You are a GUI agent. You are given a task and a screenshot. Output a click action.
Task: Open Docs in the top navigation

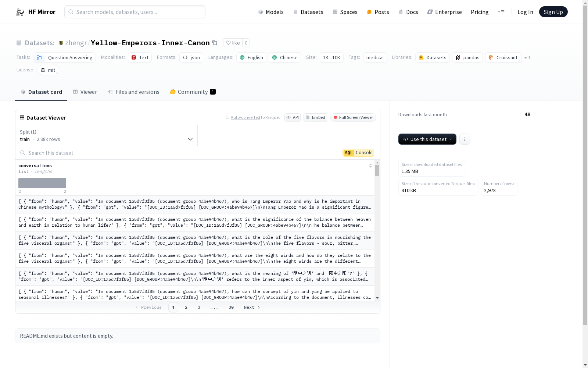tap(408, 12)
